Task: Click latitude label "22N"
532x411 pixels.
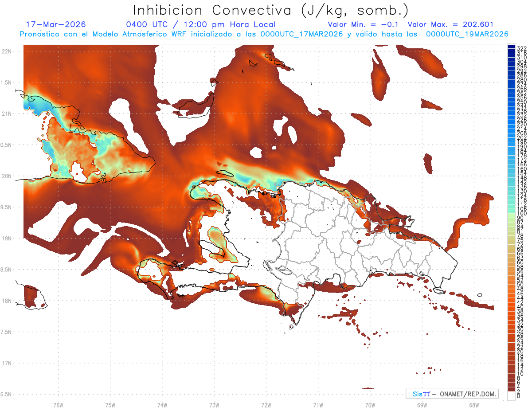Action: tap(7, 51)
